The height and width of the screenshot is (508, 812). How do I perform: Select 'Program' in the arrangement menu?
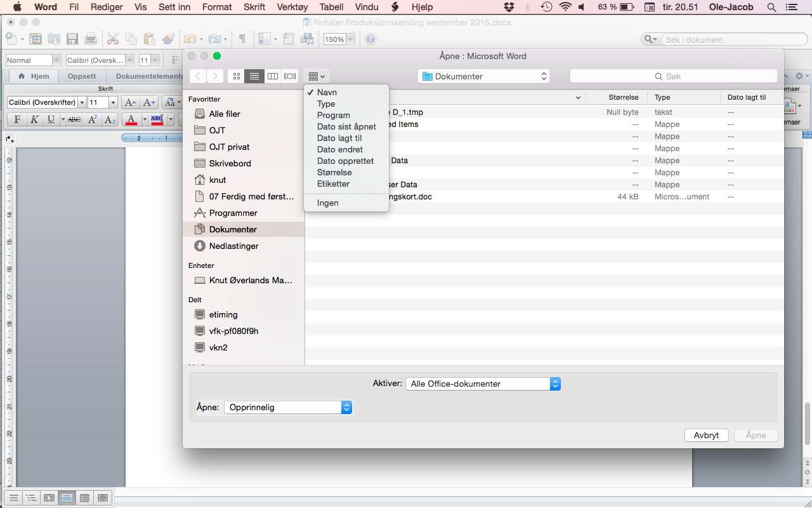coord(346,115)
